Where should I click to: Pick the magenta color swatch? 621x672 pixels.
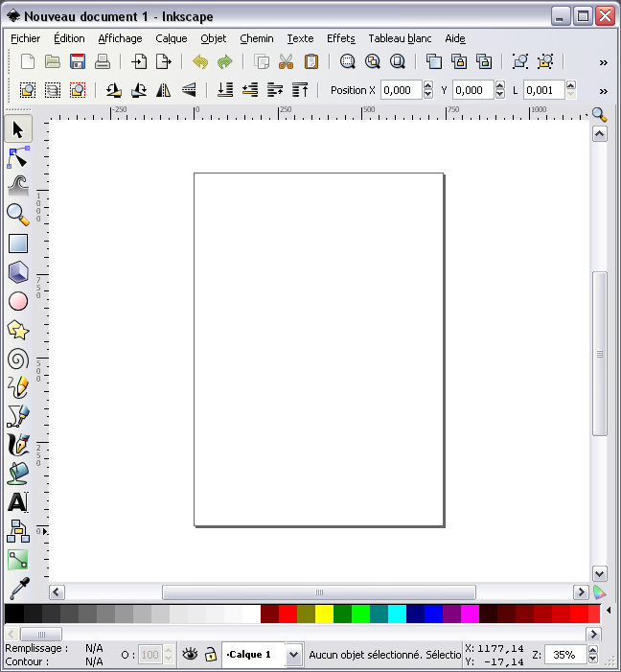tap(470, 614)
